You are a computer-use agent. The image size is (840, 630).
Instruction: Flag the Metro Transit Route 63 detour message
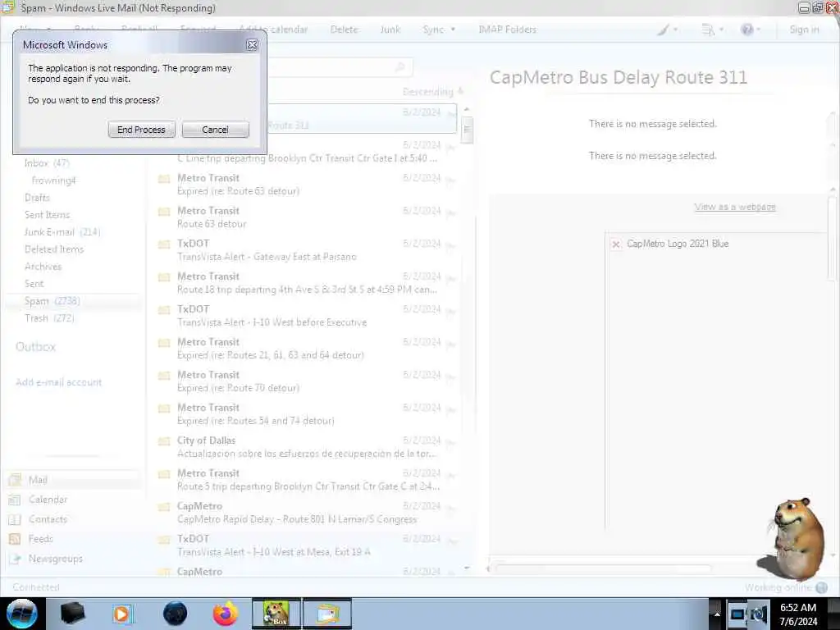(x=450, y=214)
